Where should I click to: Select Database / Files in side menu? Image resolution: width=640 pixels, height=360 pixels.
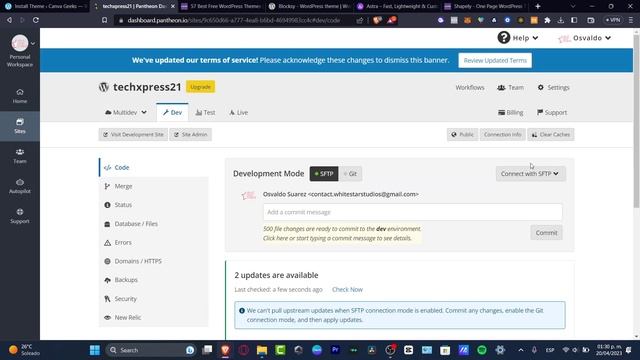tap(153, 224)
